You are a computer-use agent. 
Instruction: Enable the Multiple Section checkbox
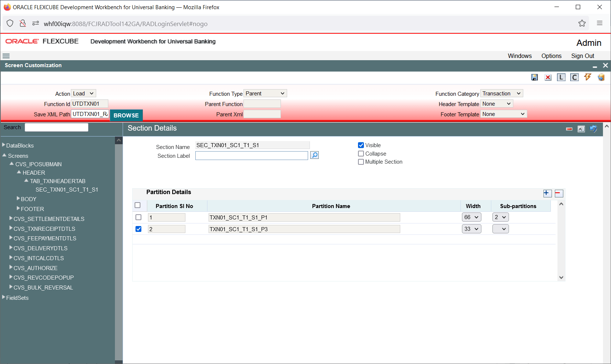tap(361, 162)
